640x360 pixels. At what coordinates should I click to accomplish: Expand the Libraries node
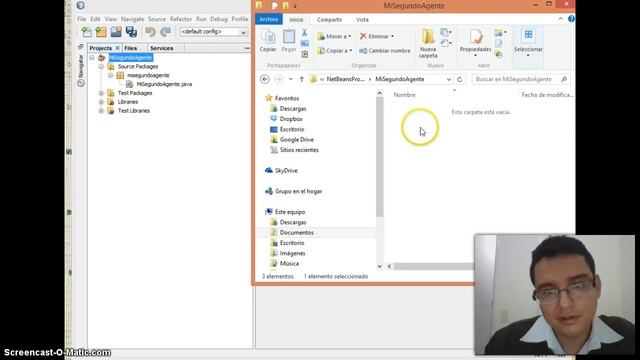101,102
